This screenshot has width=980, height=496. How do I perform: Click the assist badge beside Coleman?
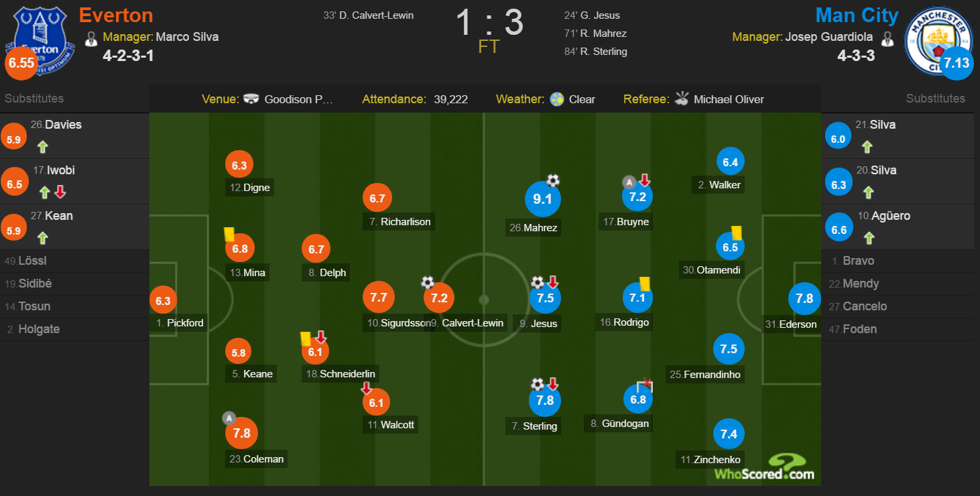[x=229, y=418]
